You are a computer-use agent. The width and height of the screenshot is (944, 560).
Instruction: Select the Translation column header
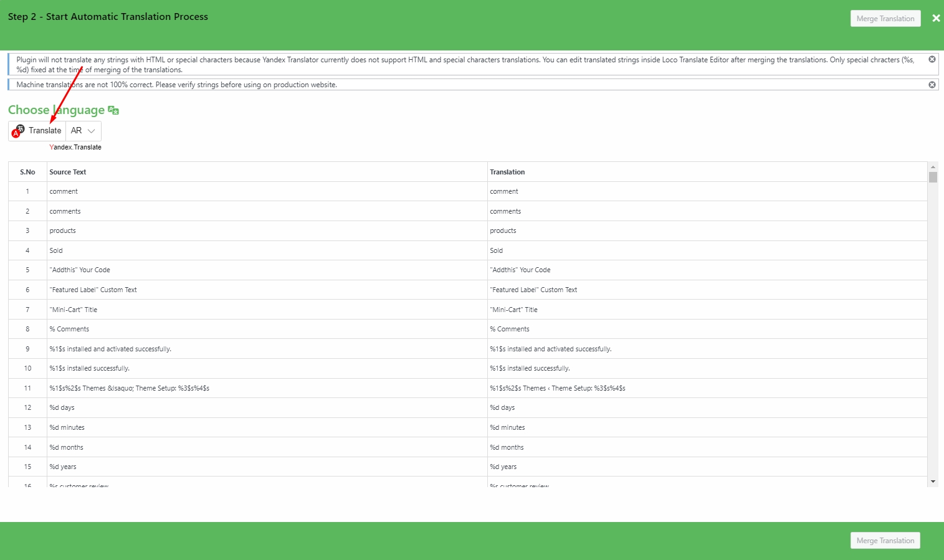click(x=507, y=172)
